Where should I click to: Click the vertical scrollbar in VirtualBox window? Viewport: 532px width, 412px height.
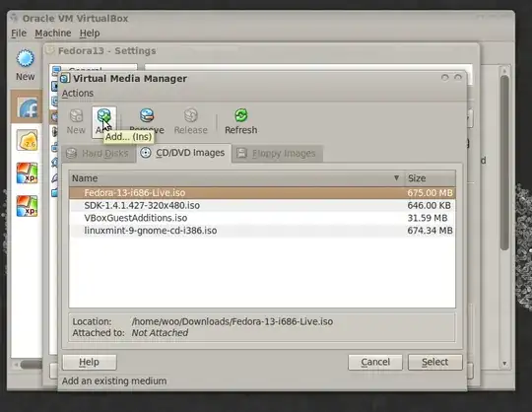pos(504,163)
